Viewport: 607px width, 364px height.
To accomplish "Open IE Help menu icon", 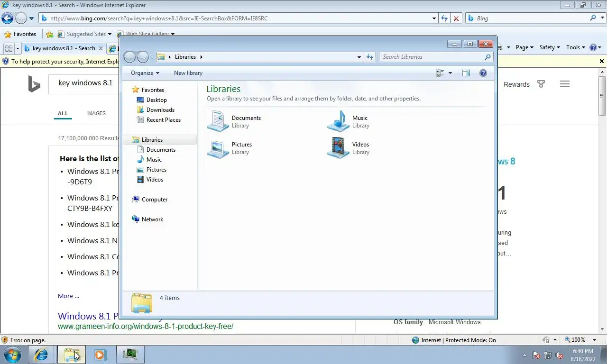I will [x=595, y=47].
